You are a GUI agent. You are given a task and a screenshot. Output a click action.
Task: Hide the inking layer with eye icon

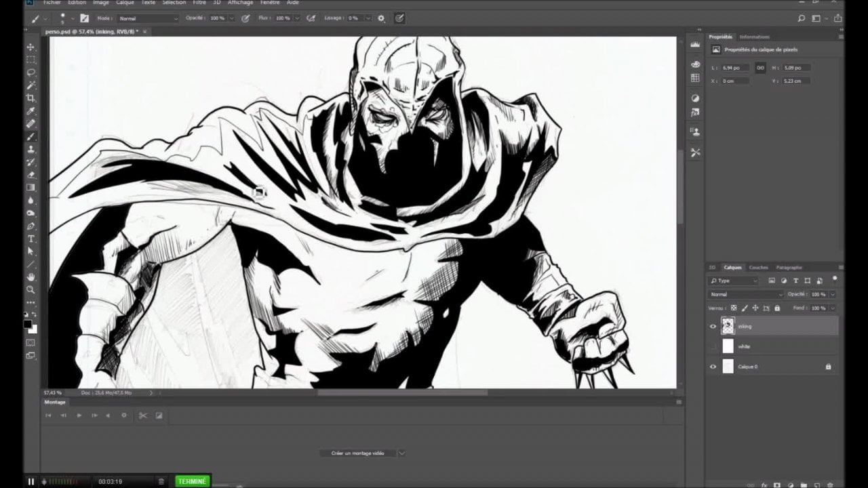[x=713, y=326]
